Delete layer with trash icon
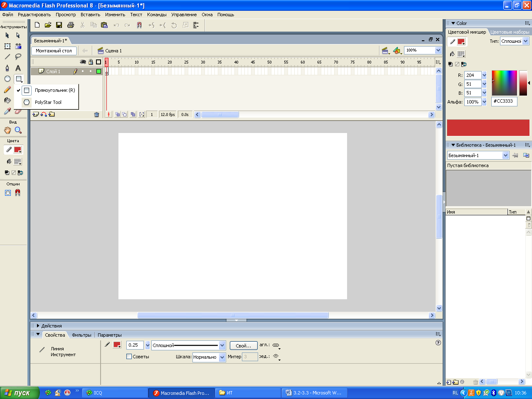 click(x=96, y=115)
